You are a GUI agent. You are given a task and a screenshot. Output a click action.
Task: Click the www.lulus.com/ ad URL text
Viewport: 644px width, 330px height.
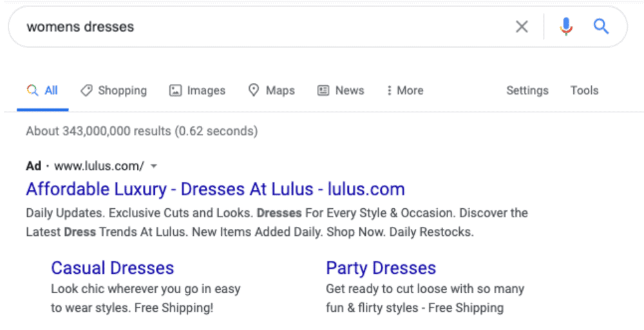[x=99, y=166]
